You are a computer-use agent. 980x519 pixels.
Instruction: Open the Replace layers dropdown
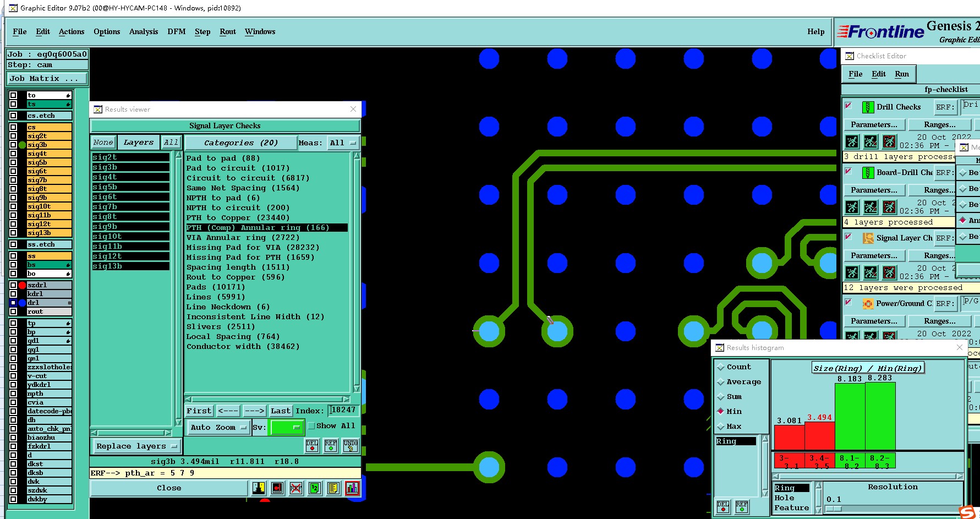pos(136,446)
